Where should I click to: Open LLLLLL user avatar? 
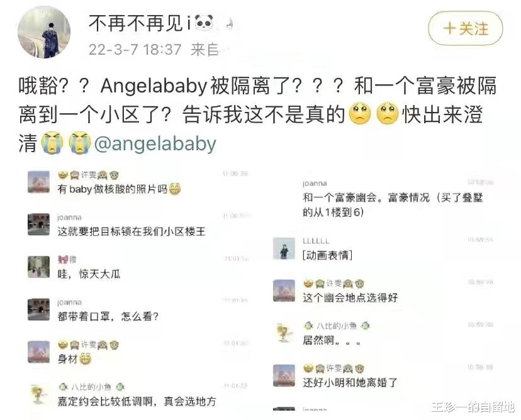[284, 248]
